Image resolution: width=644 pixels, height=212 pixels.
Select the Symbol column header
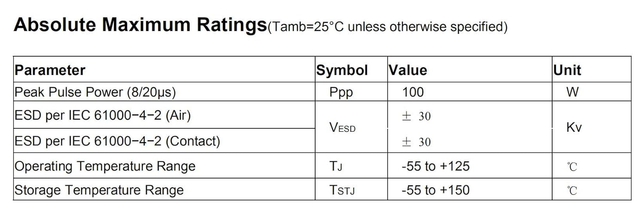pos(342,70)
